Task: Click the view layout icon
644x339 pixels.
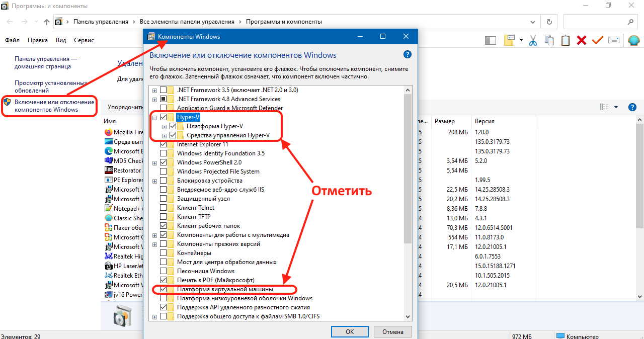Action: [604, 107]
